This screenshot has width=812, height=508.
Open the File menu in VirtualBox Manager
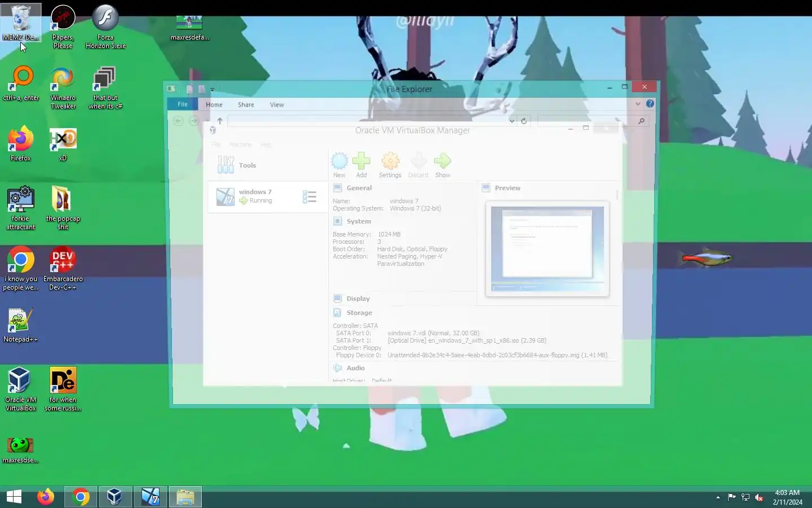point(216,144)
